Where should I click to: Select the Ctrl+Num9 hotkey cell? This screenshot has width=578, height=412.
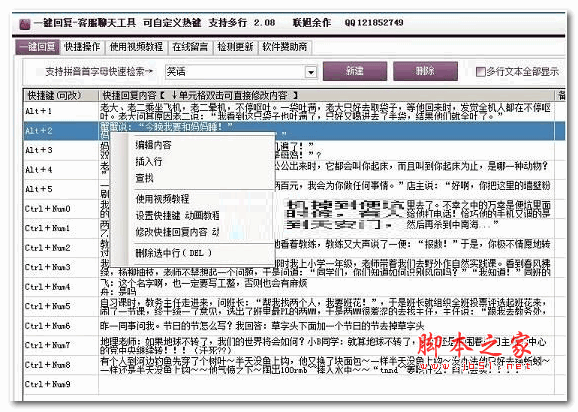pos(61,384)
